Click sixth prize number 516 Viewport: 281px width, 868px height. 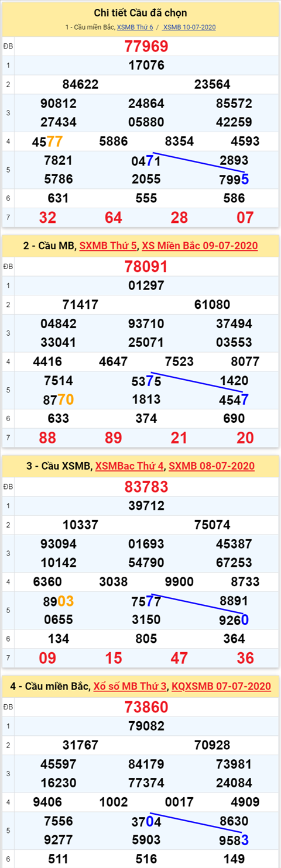click(146, 858)
